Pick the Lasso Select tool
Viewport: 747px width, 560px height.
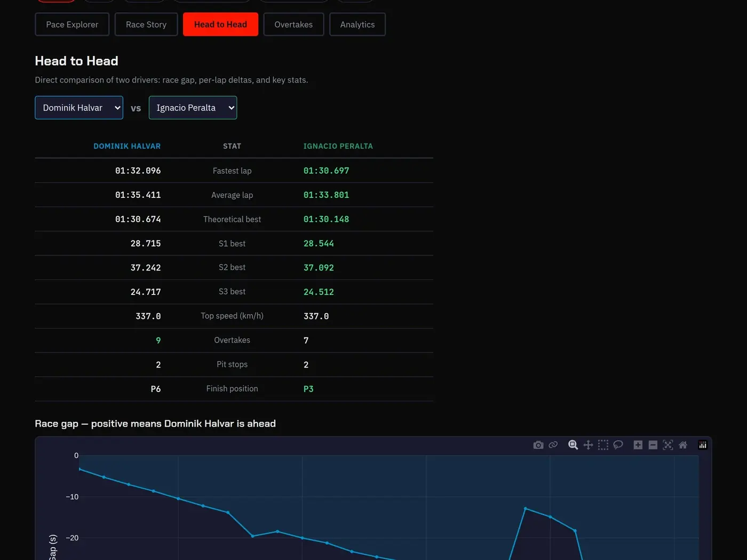click(618, 445)
